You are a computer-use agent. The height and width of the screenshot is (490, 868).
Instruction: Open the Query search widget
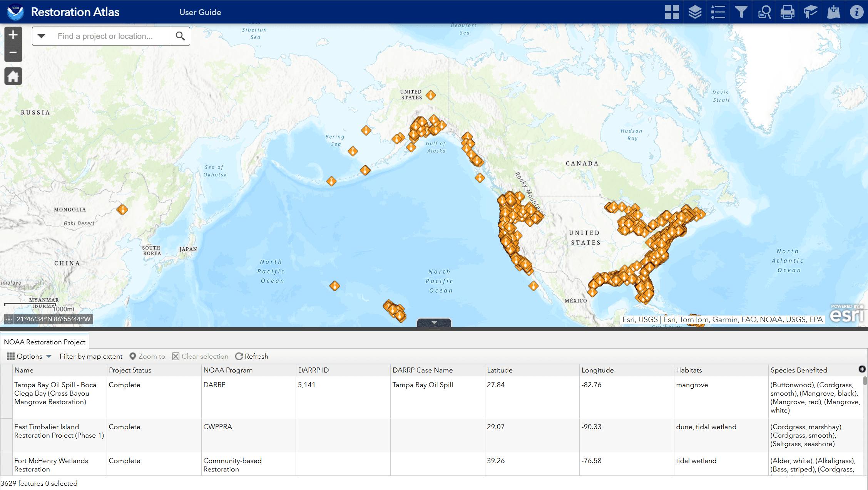764,12
